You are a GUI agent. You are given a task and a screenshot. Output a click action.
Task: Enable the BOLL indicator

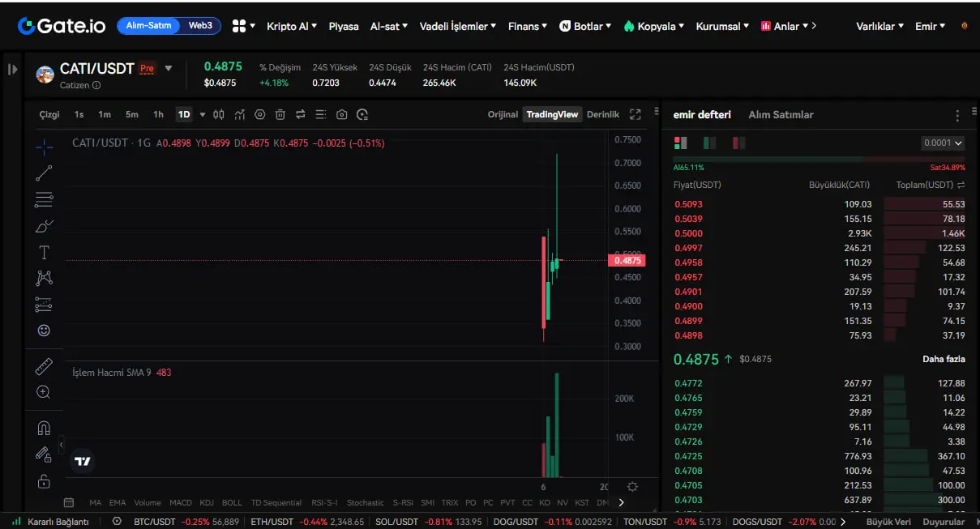(232, 502)
